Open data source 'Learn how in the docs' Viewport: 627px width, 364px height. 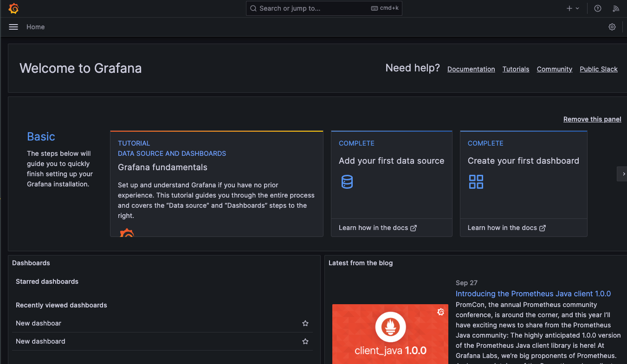point(378,228)
